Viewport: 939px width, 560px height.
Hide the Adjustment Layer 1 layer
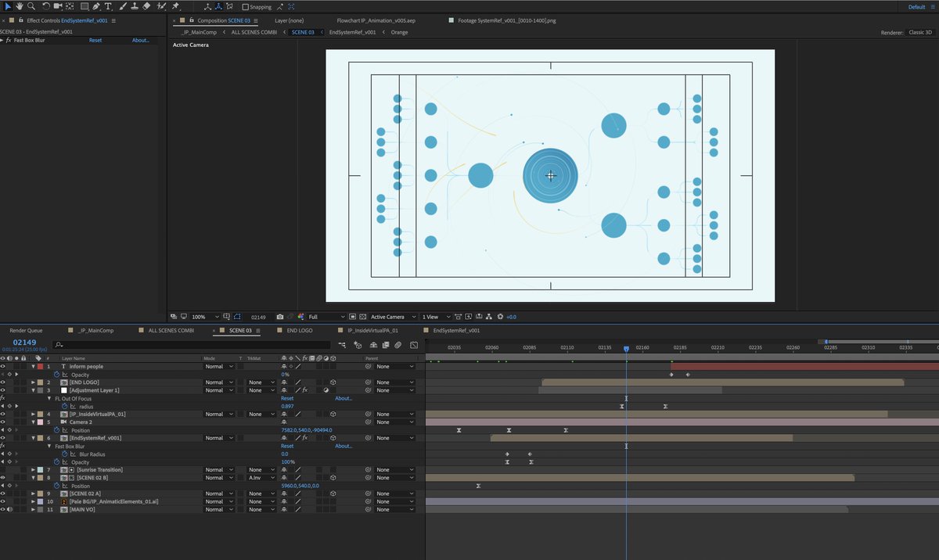coord(3,390)
